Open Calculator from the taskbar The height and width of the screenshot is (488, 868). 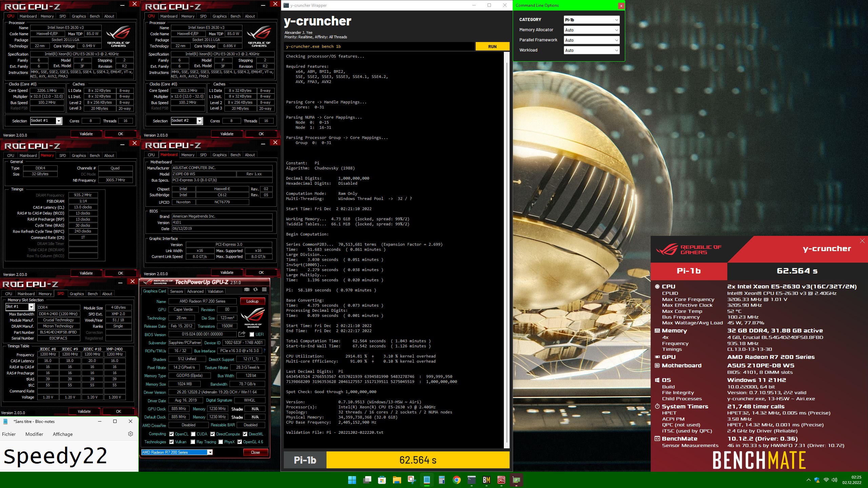[x=442, y=480]
